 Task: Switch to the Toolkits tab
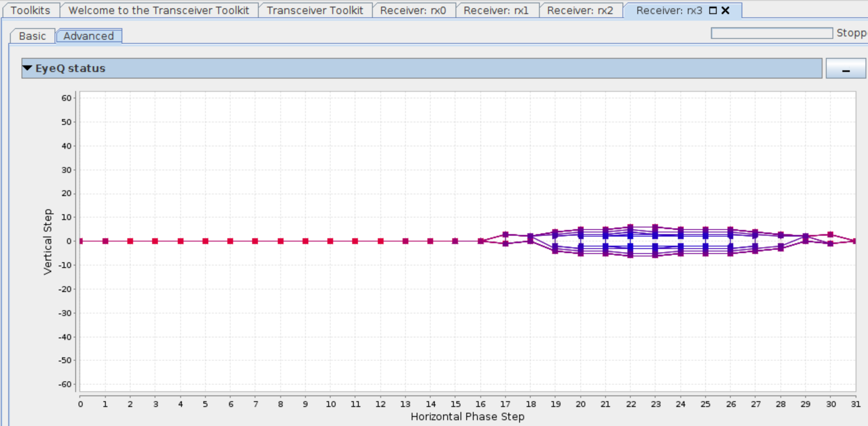point(31,11)
